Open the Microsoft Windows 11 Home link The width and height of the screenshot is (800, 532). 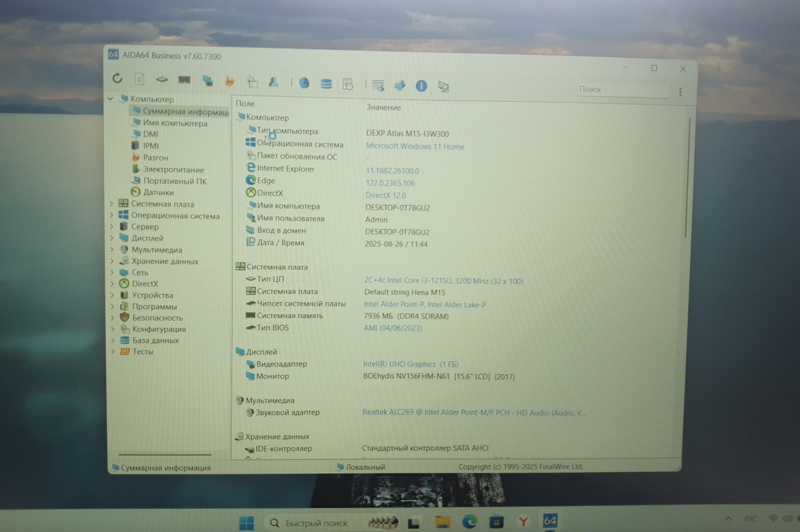tap(415, 146)
